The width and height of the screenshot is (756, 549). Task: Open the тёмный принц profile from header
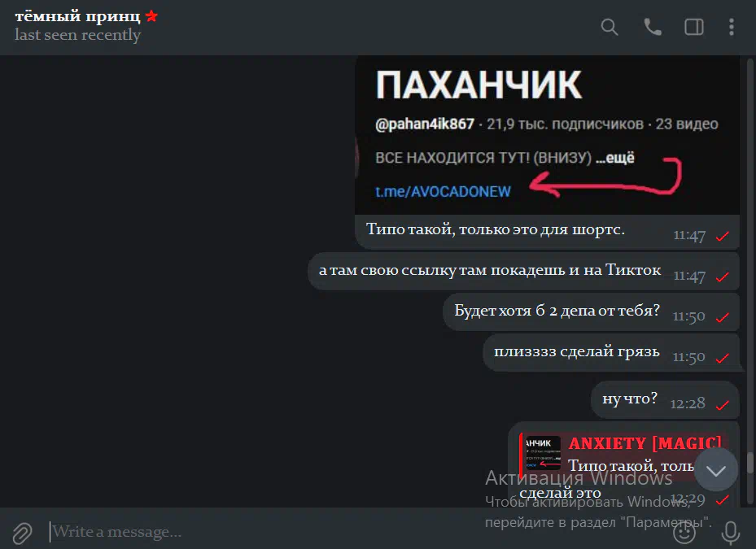point(77,16)
